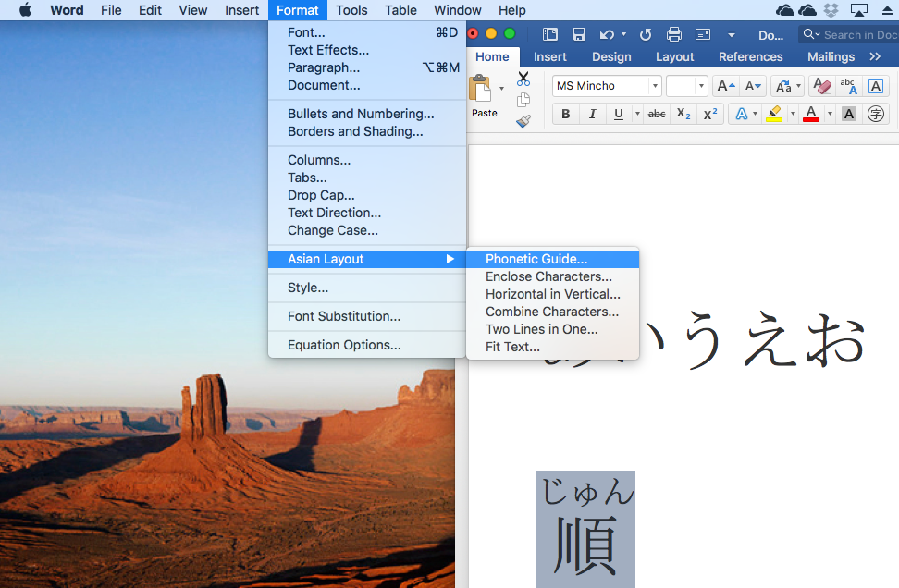Screen dimensions: 899x588
Task: Open the Change Case Aa button
Action: pos(783,86)
